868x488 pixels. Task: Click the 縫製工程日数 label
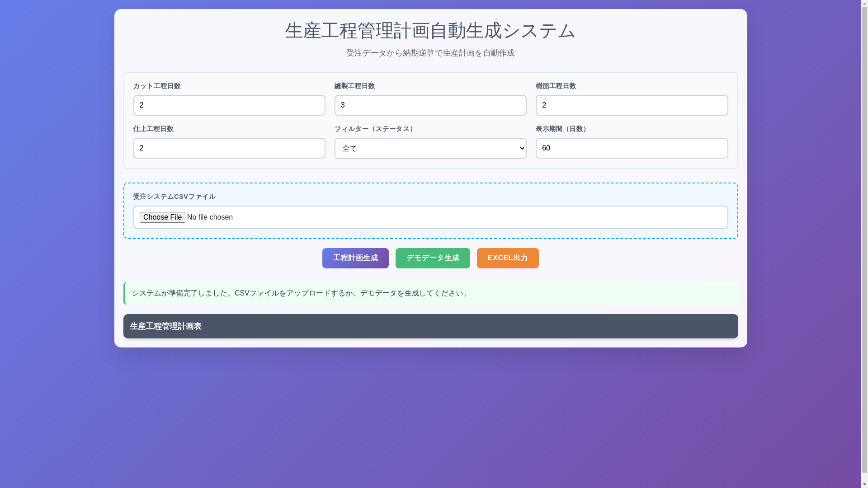click(x=354, y=86)
